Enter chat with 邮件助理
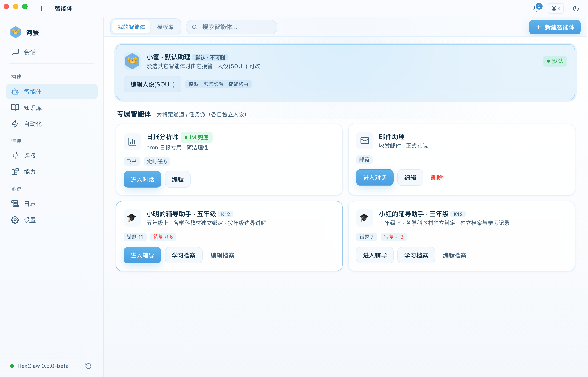The width and height of the screenshot is (588, 377). [x=375, y=177]
